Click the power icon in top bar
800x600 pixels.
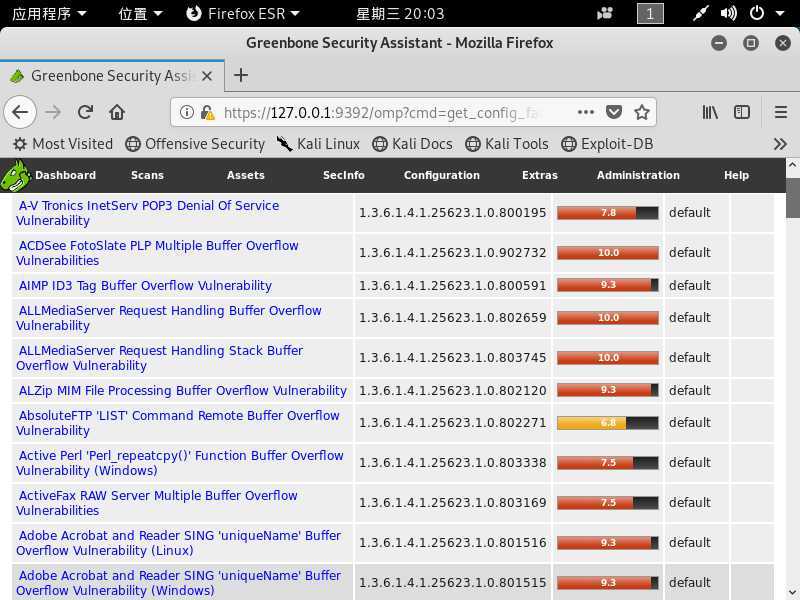(x=757, y=13)
